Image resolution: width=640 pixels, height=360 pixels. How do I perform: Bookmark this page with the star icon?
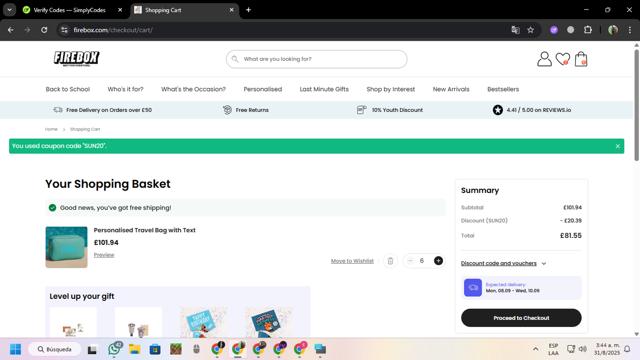[531, 30]
